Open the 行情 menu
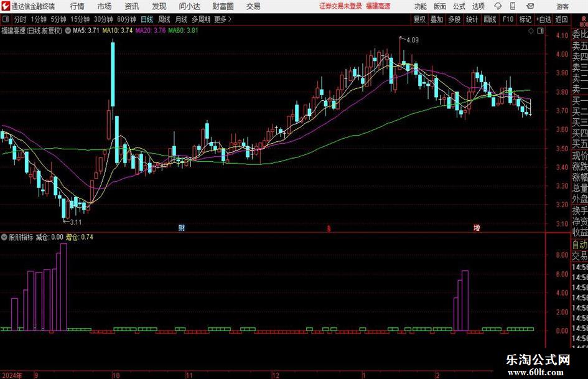 77,6
